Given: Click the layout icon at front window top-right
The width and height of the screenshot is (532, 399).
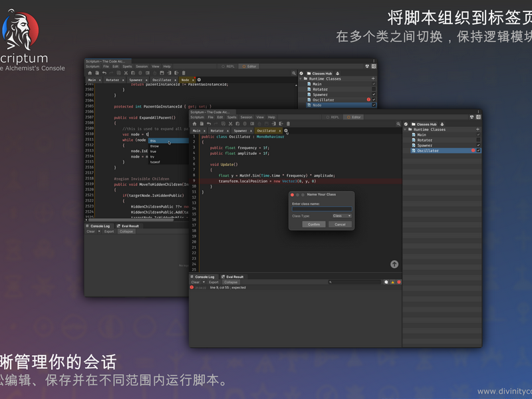Looking at the screenshot, I should [478, 117].
